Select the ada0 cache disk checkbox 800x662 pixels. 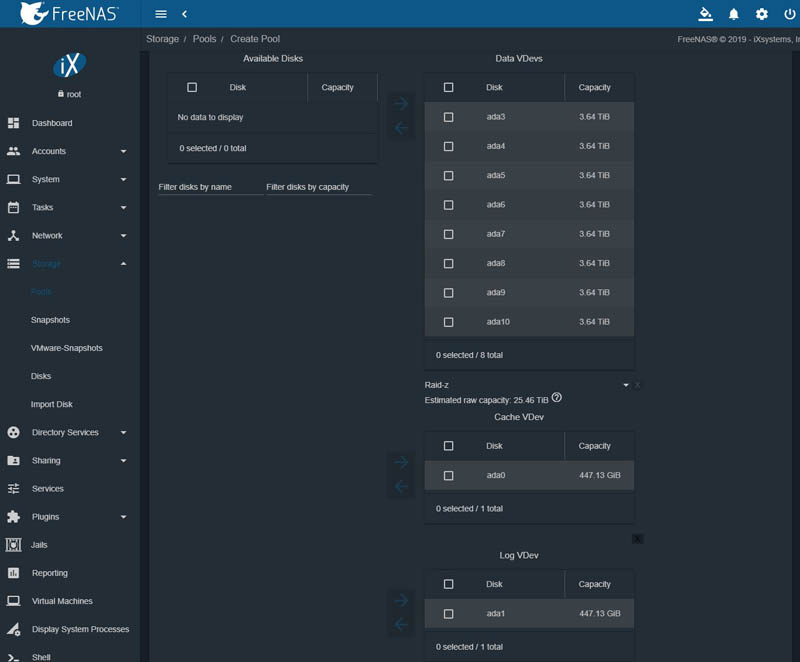[448, 475]
